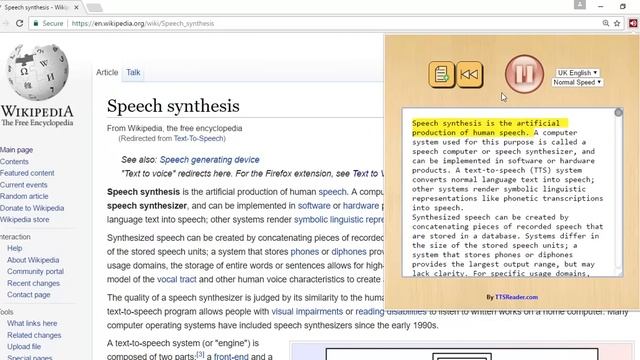Viewport: 640px width, 360px height.
Task: Open Speech generating device link
Action: (x=209, y=160)
